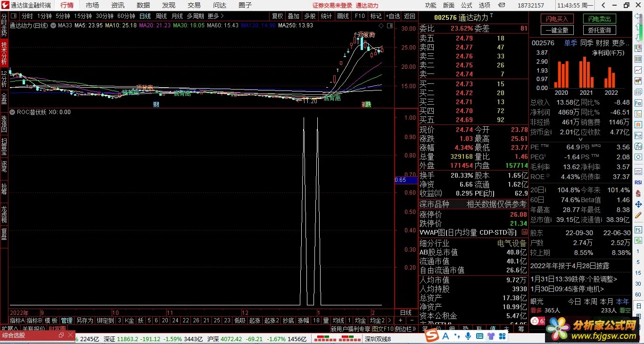Click the Sogou soft keyboard icon
The image size is (644, 344).
click(x=480, y=336)
